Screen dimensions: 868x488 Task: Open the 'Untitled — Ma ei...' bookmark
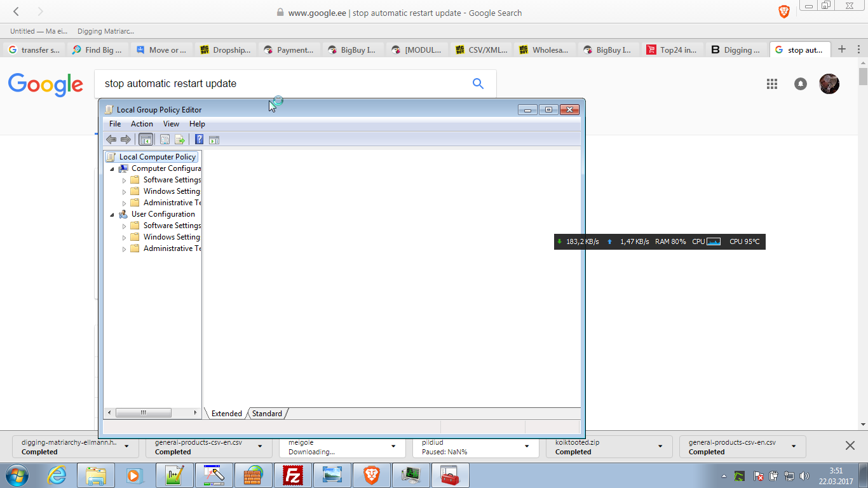pyautogui.click(x=39, y=31)
